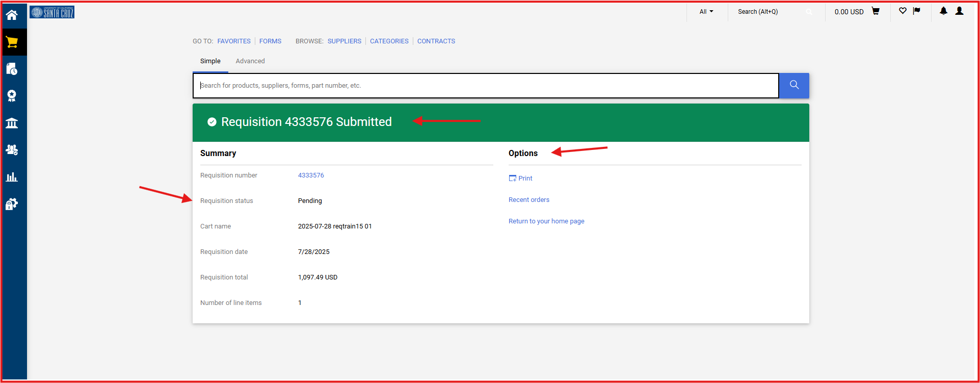Focus the product search input field
The image size is (980, 383).
pos(485,86)
